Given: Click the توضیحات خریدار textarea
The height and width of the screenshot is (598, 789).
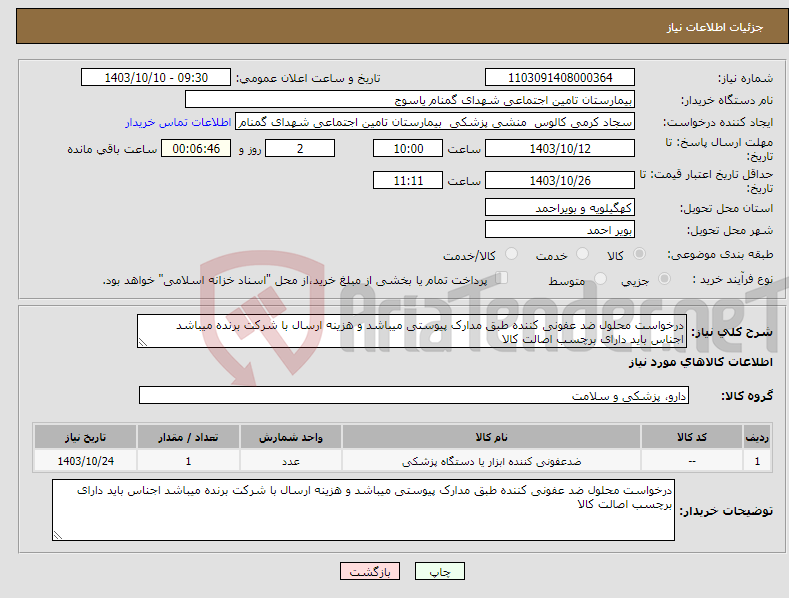Looking at the screenshot, I should [363, 510].
